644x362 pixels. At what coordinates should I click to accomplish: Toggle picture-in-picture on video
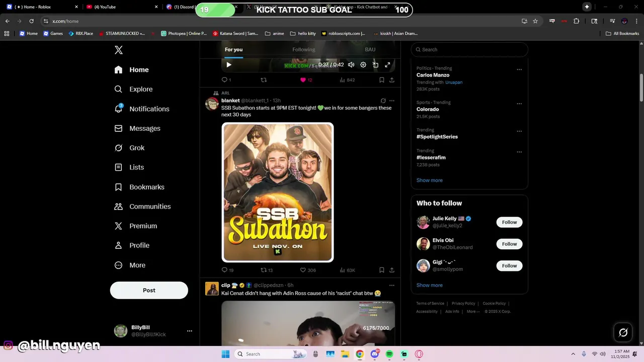(375, 65)
